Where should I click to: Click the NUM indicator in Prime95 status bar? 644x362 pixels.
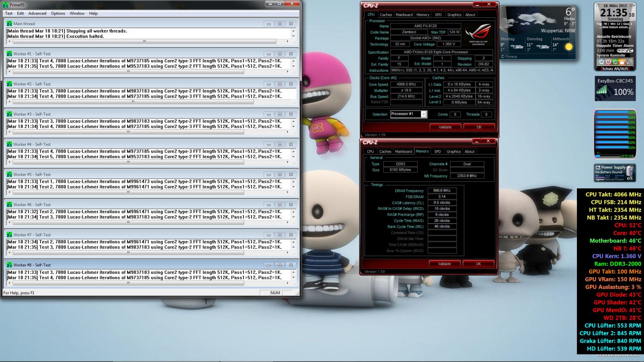(275, 293)
